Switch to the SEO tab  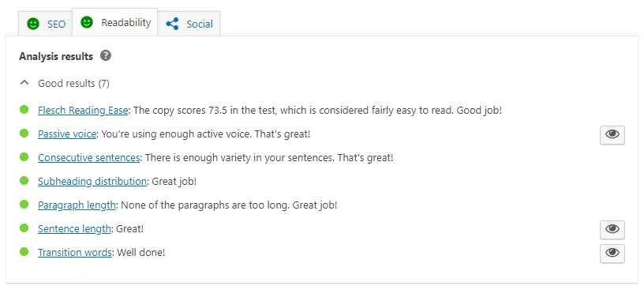click(x=45, y=24)
